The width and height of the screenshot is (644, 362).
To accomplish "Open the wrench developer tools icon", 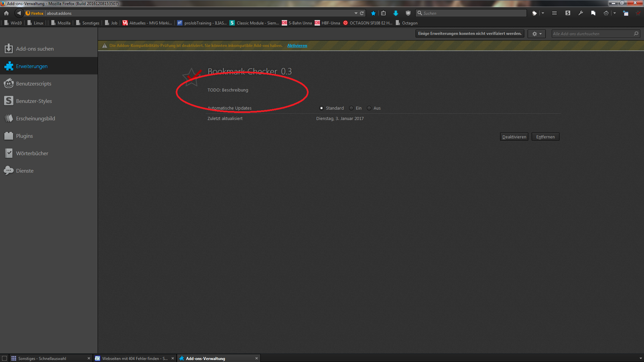I will [580, 13].
